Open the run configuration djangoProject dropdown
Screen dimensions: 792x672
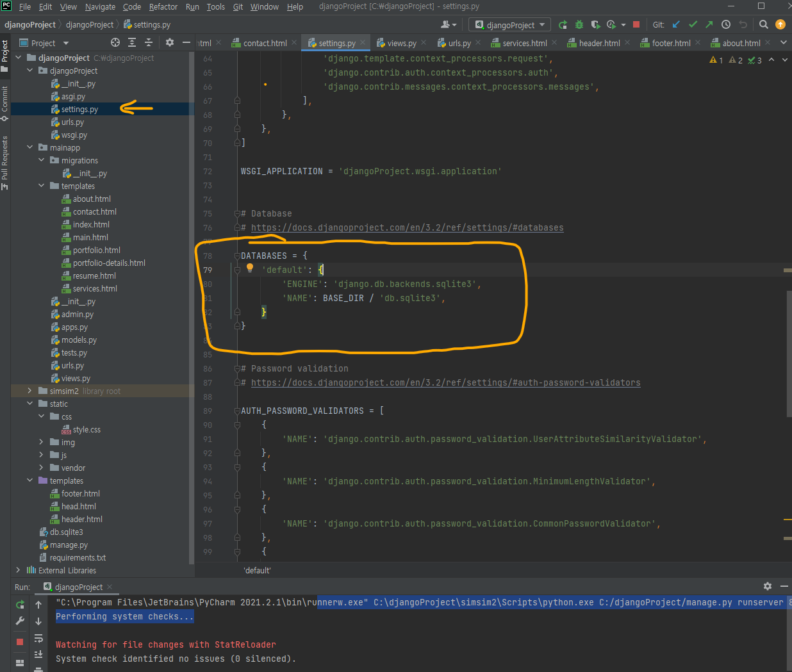[509, 25]
